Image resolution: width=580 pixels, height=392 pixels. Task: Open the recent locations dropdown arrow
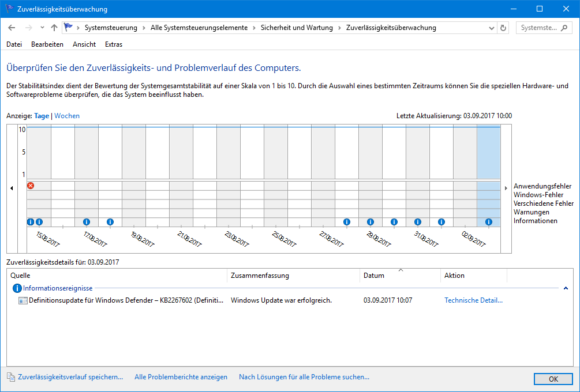42,28
